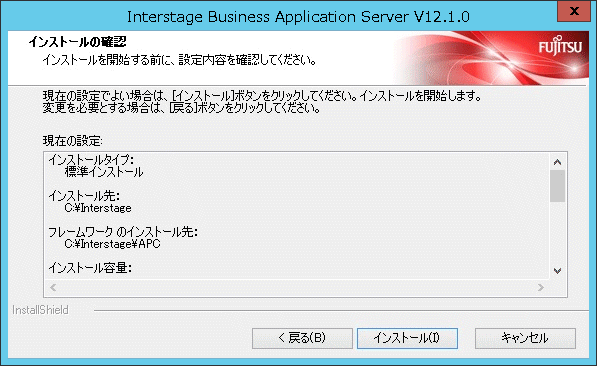Click the vertical scrollbar thumb in settings list
Screen dimensions: 597x366
(557, 186)
